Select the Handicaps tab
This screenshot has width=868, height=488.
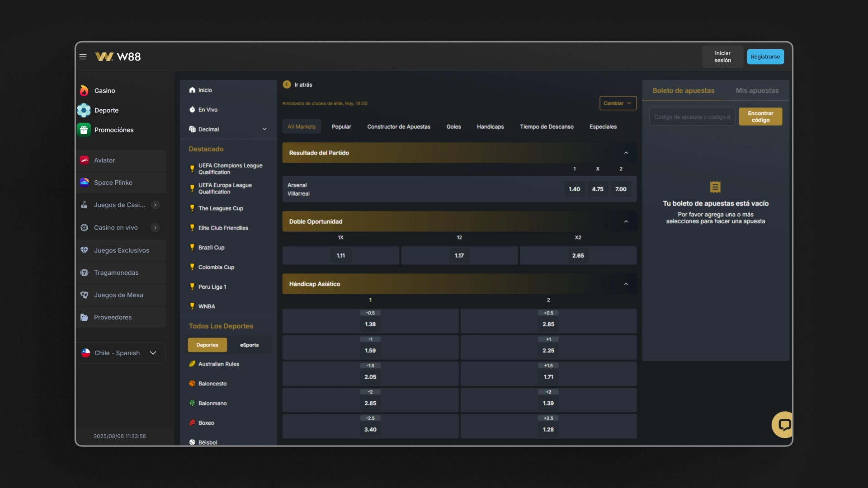tap(490, 127)
